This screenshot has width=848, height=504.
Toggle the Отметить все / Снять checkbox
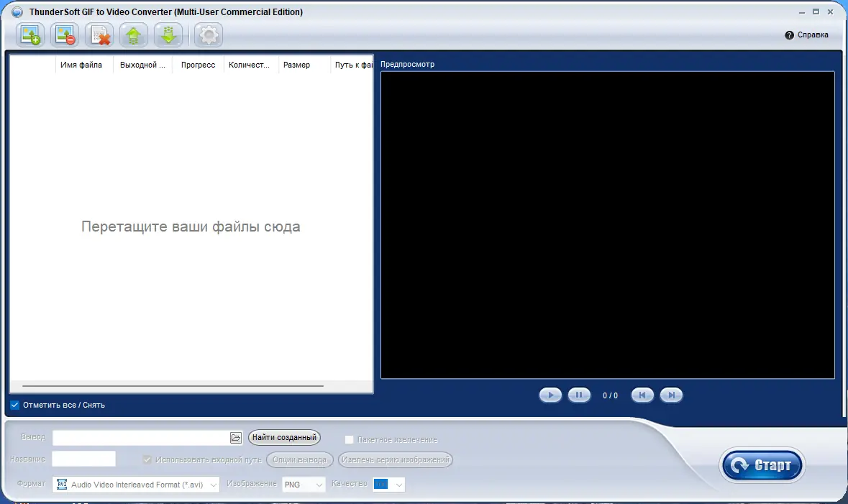14,405
